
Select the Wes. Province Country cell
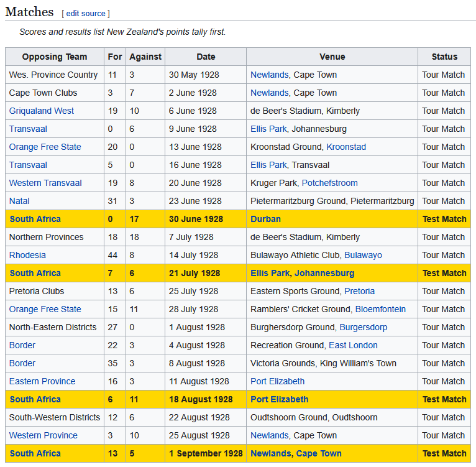(x=55, y=75)
